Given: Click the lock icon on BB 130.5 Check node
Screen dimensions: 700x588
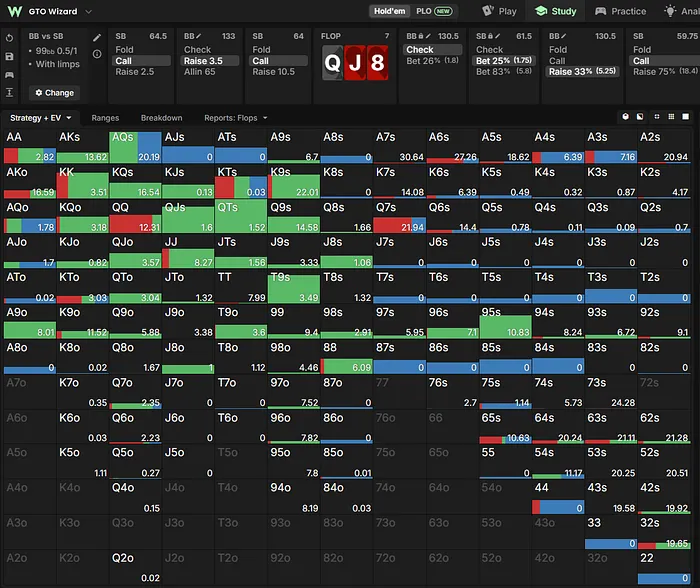Looking at the screenshot, I should (421, 36).
